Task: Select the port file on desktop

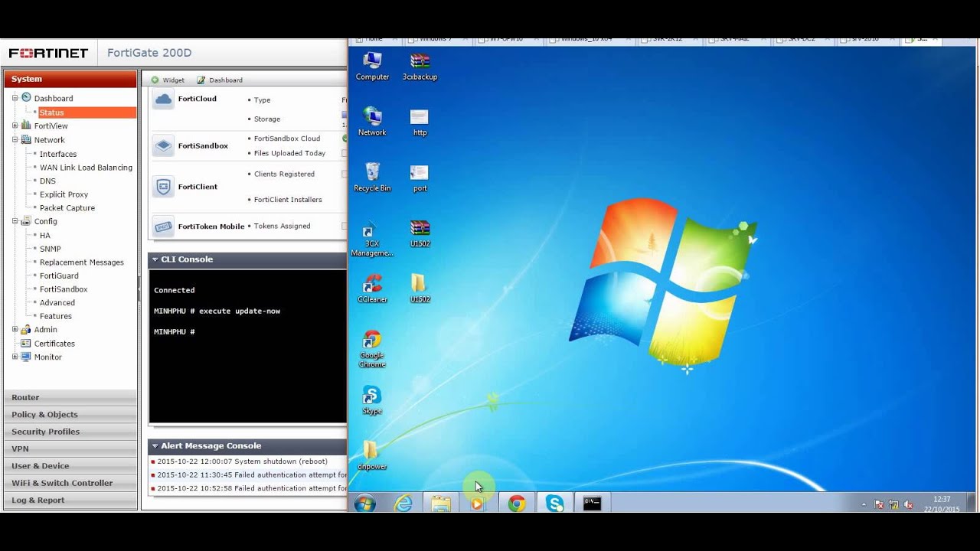Action: coord(420,178)
